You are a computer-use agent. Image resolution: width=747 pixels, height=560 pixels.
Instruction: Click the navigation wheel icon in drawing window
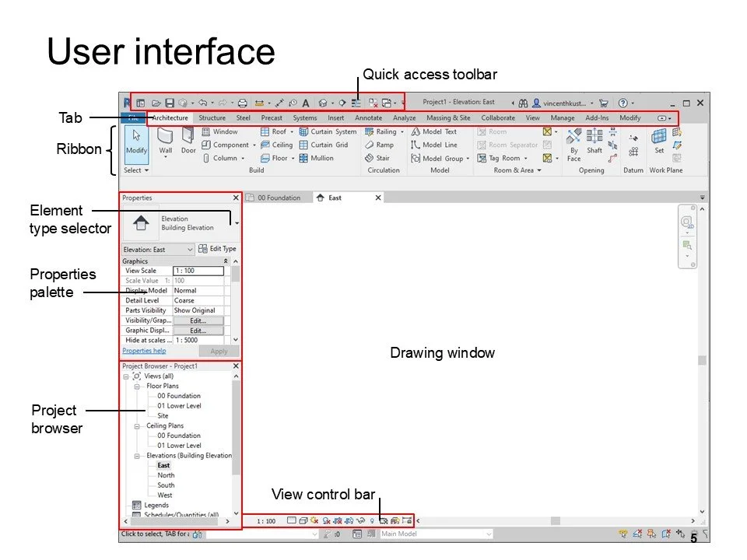coord(687,222)
